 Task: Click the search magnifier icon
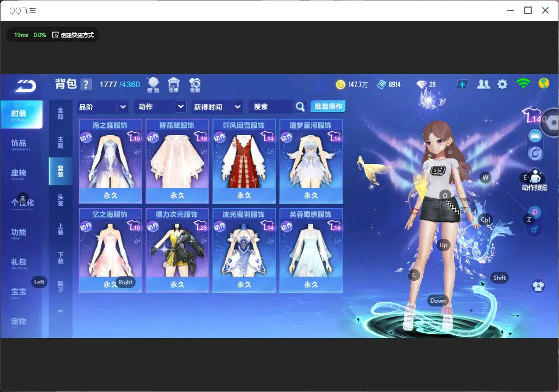[300, 107]
